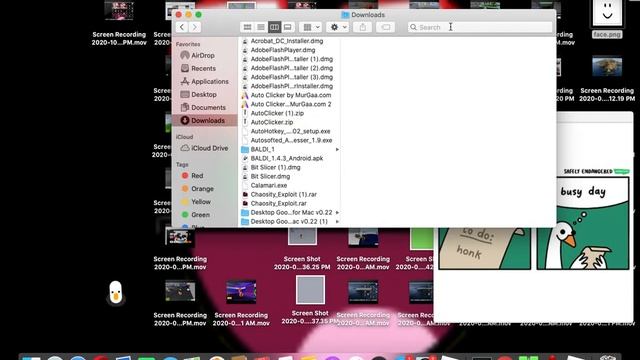Expand Desktop Goo...ac v0.22 (1) arrow
640x360 pixels.
click(337, 221)
